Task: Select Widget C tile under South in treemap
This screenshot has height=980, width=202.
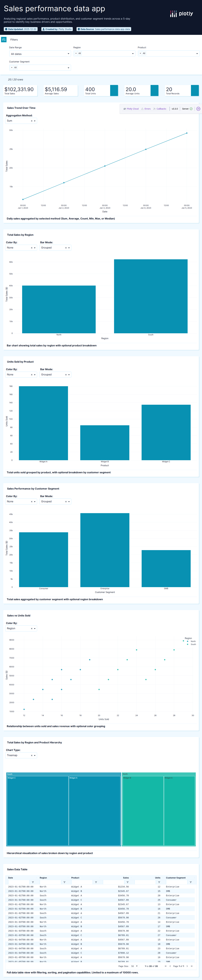Action: click(37, 811)
